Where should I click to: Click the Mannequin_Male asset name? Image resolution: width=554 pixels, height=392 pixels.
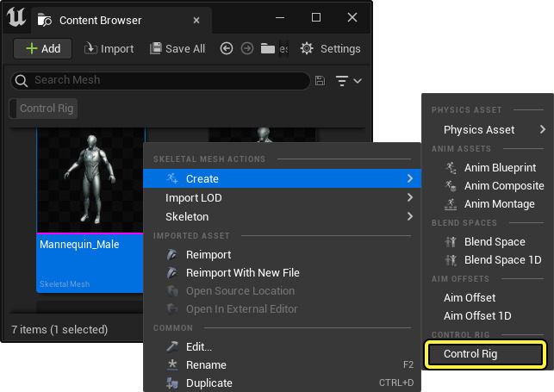tap(79, 245)
